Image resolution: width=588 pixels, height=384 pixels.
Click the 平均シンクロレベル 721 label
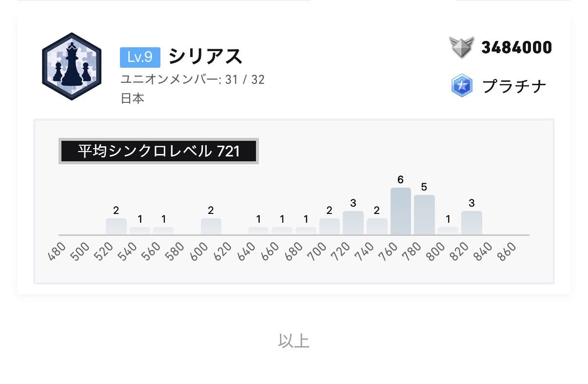pyautogui.click(x=158, y=151)
